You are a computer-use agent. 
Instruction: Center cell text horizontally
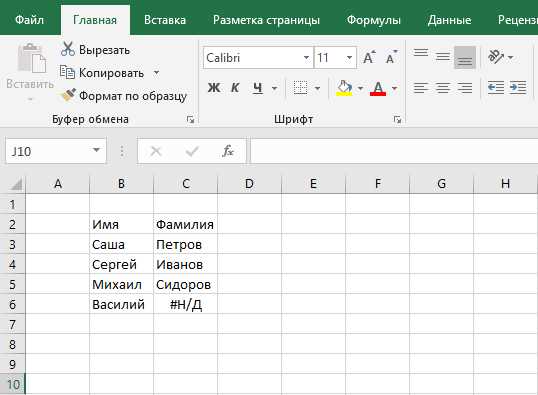[443, 88]
